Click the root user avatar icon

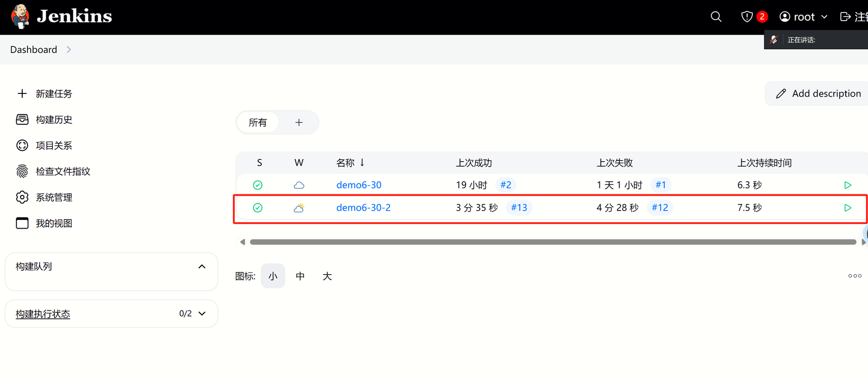click(784, 17)
